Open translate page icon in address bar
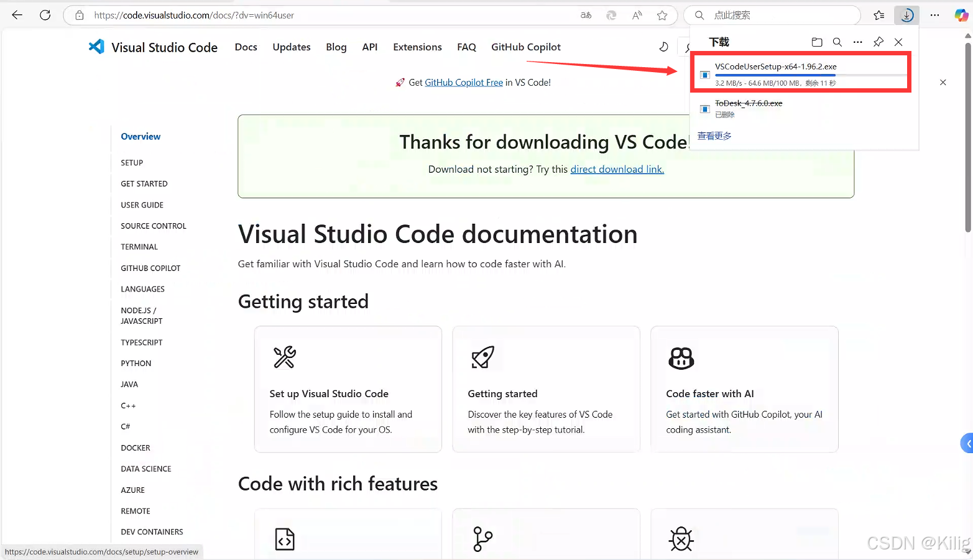Viewport: 973px width, 560px height. tap(586, 15)
